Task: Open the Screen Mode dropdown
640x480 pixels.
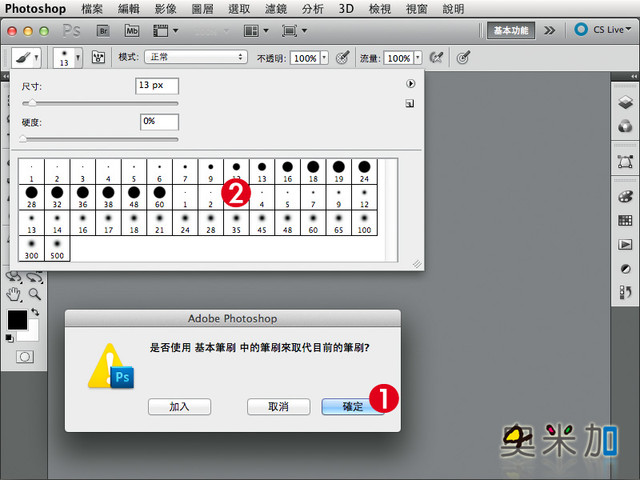Action: coord(294,31)
